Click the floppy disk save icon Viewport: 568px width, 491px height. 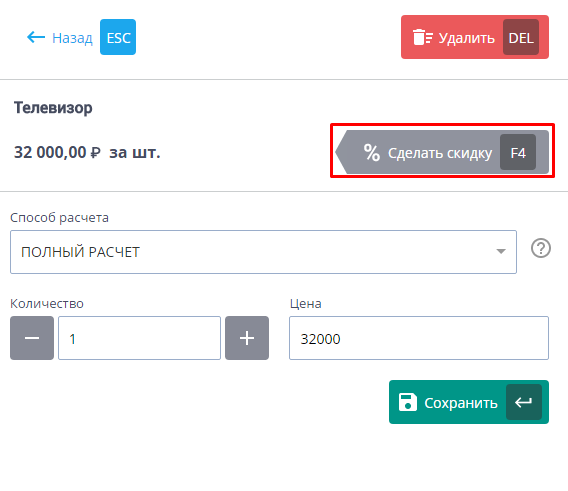(x=408, y=402)
